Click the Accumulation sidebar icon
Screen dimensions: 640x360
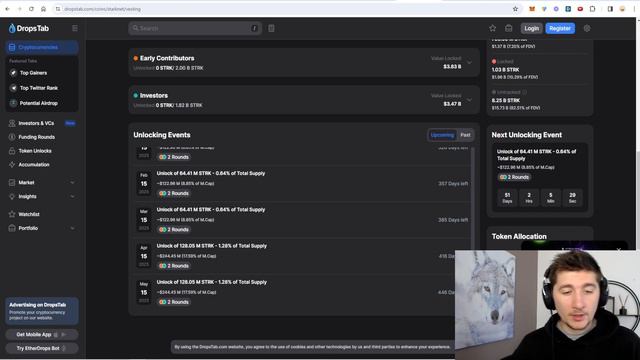12,164
